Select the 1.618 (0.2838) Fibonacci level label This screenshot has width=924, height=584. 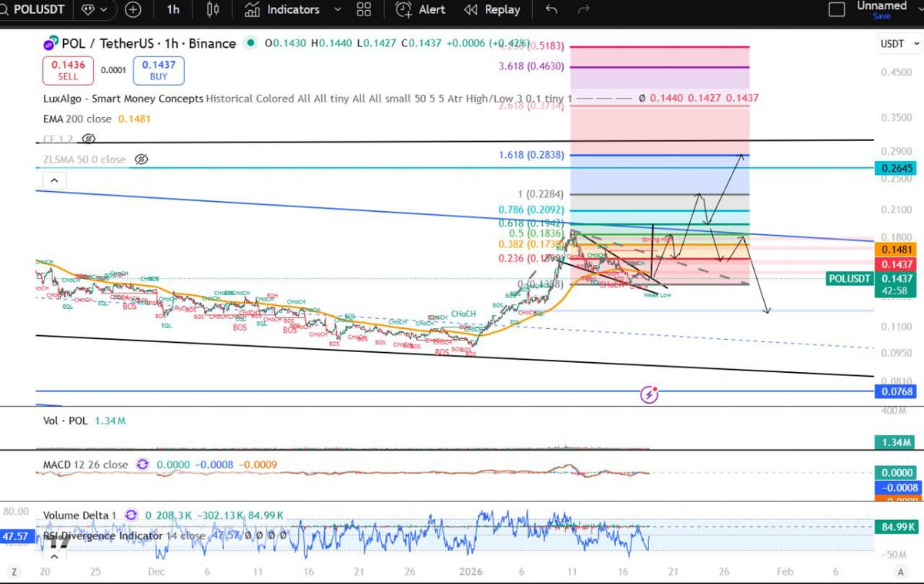point(531,155)
